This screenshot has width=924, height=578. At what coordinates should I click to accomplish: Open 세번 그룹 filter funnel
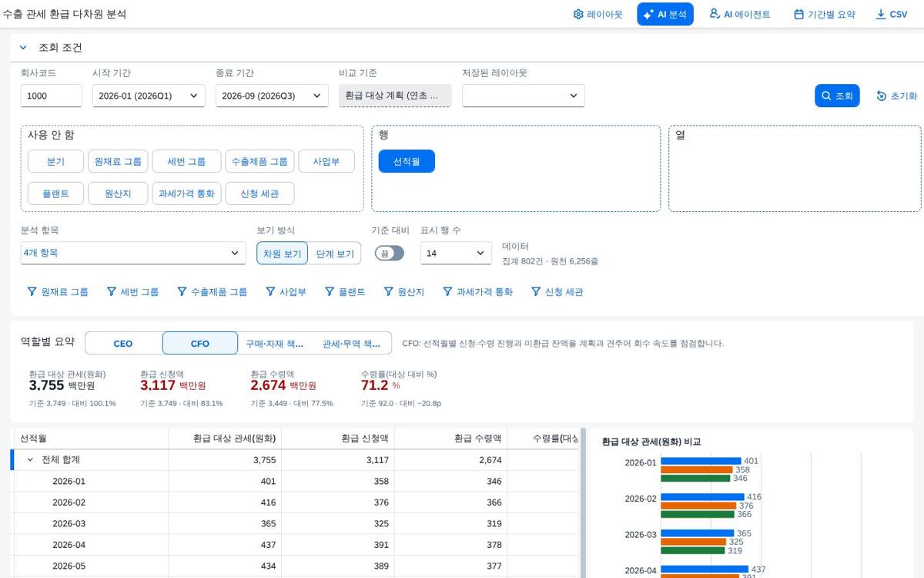pyautogui.click(x=132, y=292)
